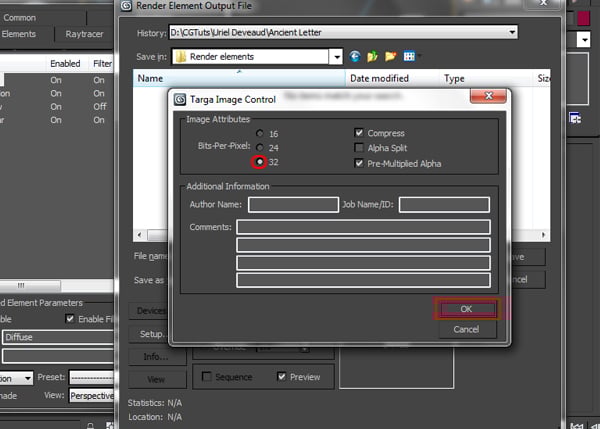
Task: Open the Save in folder dropdown
Action: pos(336,57)
